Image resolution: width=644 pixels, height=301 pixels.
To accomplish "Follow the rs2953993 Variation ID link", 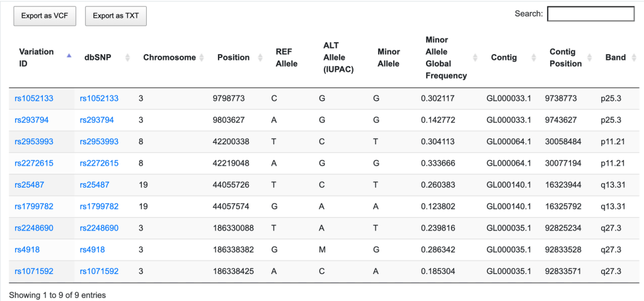I will [x=34, y=142].
